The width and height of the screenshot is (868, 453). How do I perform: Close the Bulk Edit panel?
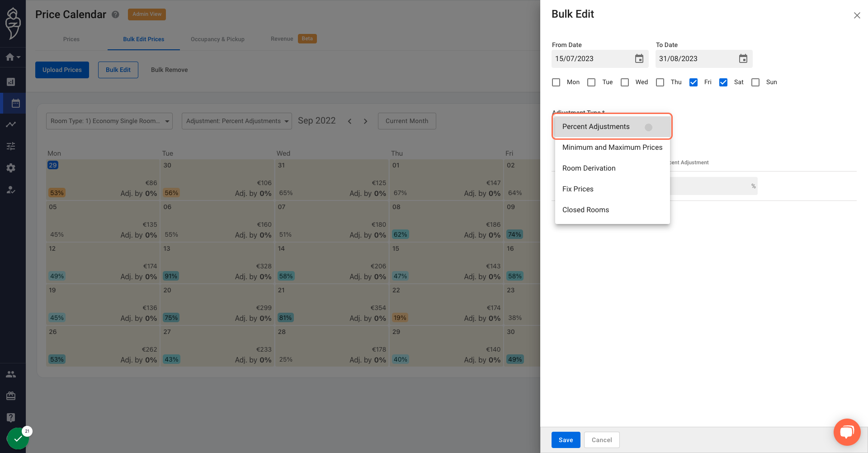click(857, 15)
